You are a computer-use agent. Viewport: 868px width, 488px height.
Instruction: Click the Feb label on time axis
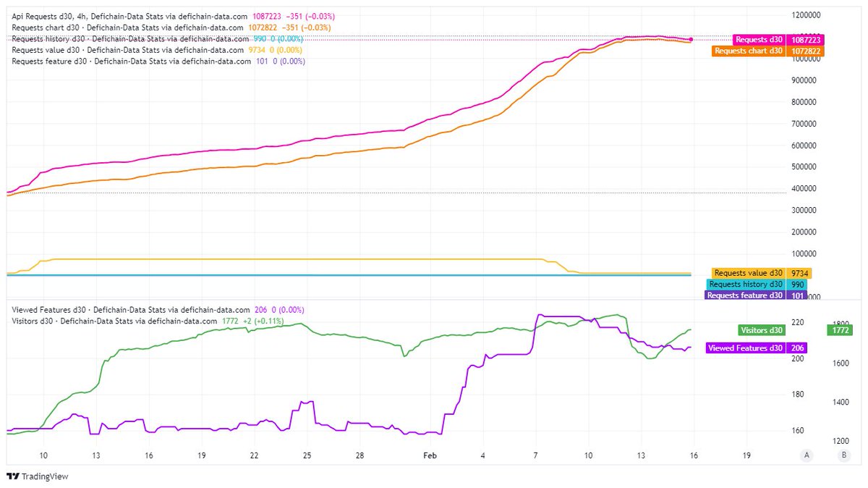pyautogui.click(x=430, y=455)
